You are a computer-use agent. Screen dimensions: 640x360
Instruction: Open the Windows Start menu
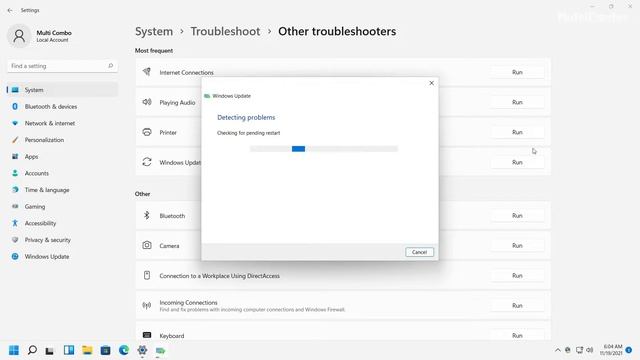tap(14, 350)
